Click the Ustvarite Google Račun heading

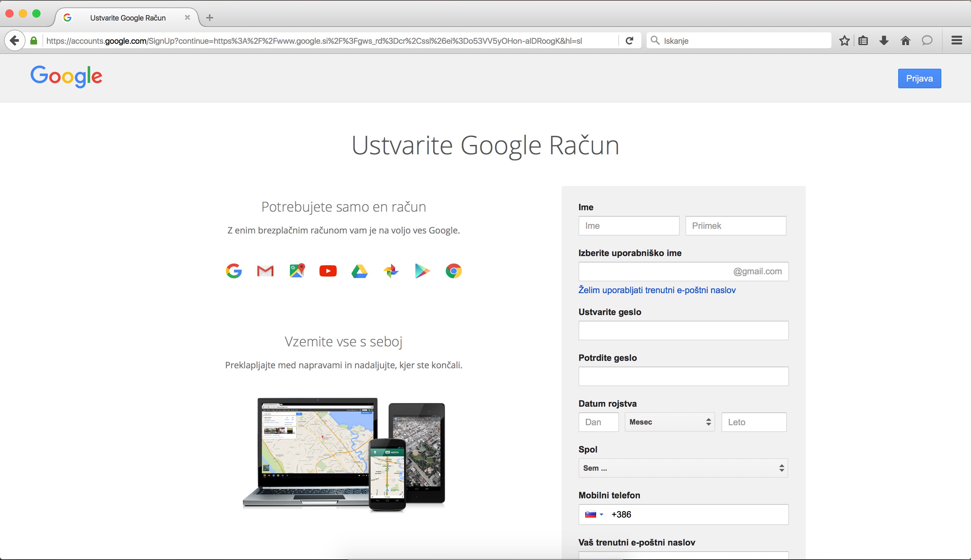click(485, 145)
